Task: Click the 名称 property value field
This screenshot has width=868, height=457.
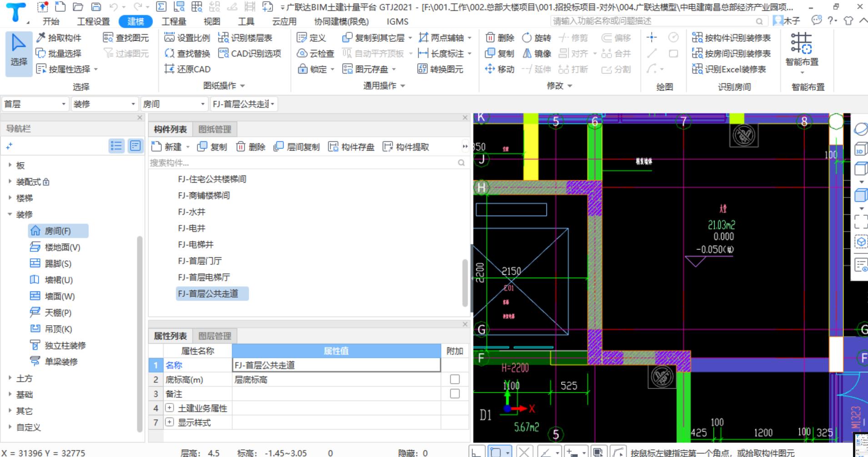Action: click(x=336, y=365)
